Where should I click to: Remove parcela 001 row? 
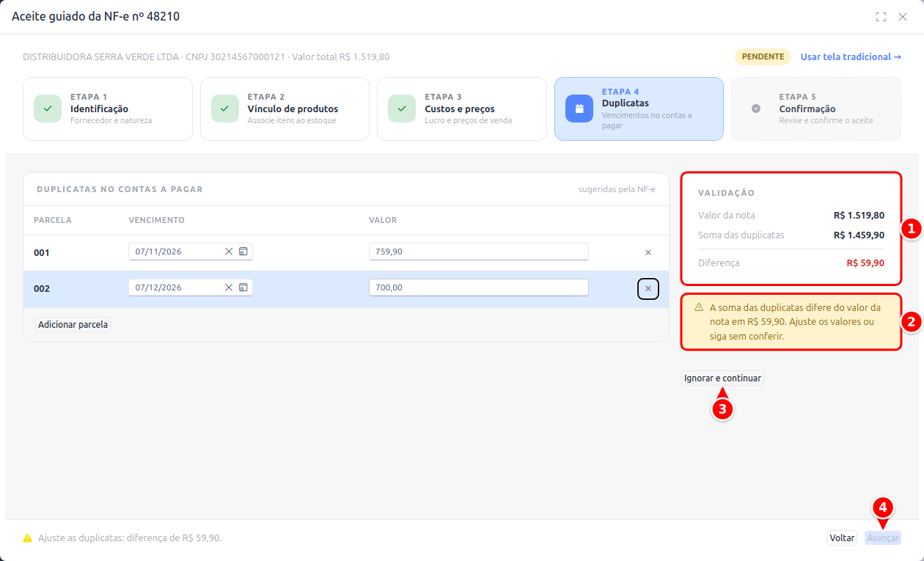[x=648, y=252]
